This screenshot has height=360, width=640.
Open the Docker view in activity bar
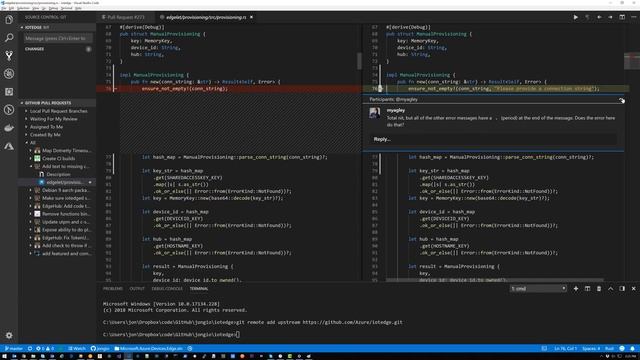[9, 128]
